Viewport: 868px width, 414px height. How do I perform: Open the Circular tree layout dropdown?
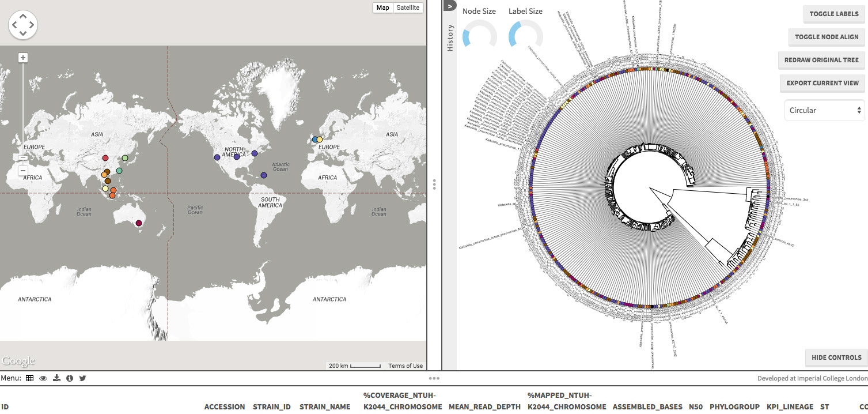tap(824, 110)
